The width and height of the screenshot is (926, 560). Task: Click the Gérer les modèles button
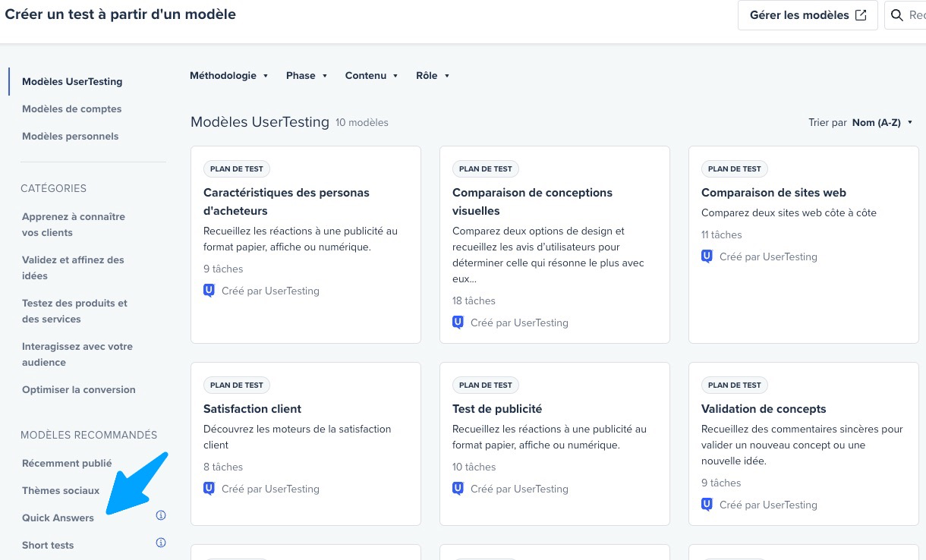click(808, 15)
